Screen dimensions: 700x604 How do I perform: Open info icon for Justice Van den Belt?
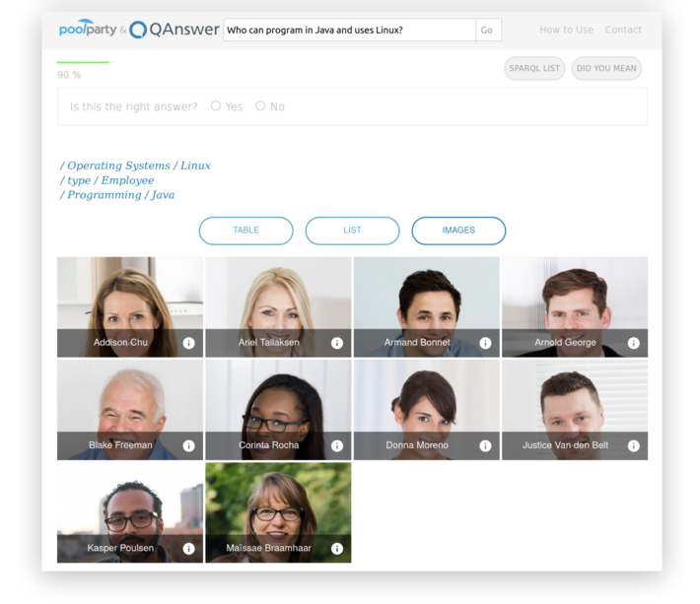tap(634, 445)
